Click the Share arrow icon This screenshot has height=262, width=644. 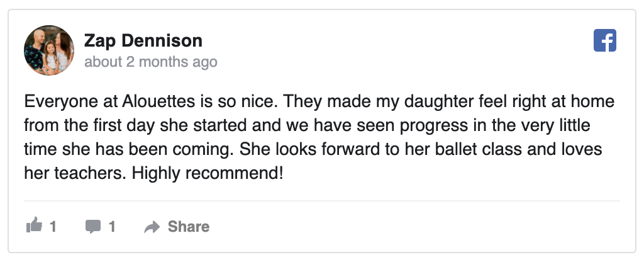point(152,227)
